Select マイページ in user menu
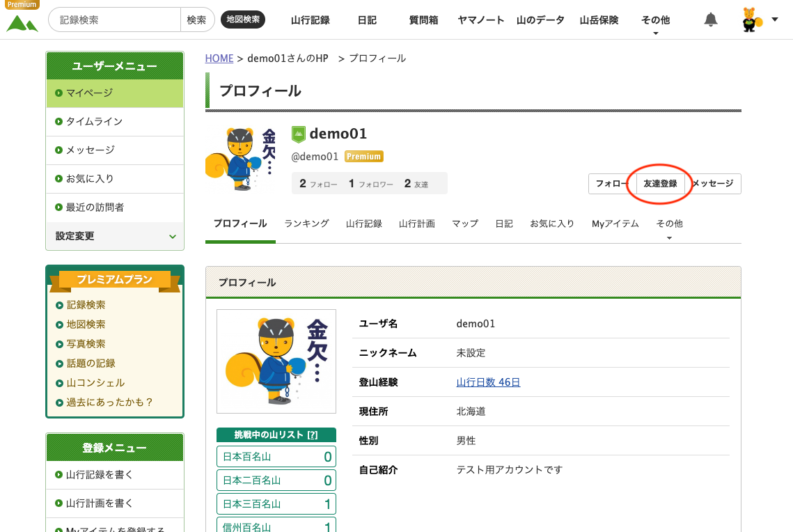 [x=115, y=93]
